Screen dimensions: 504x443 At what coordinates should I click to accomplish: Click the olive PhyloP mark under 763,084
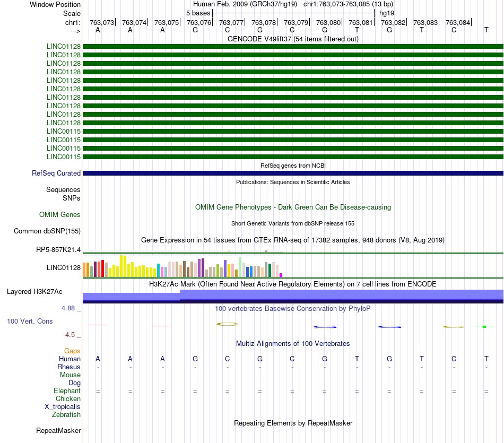(454, 327)
